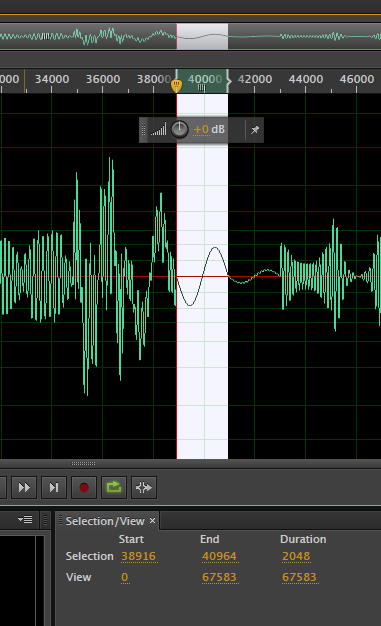Screen dimensions: 381x626
Task: Click the yellow playhead marker on the ruler
Action: pos(176,85)
